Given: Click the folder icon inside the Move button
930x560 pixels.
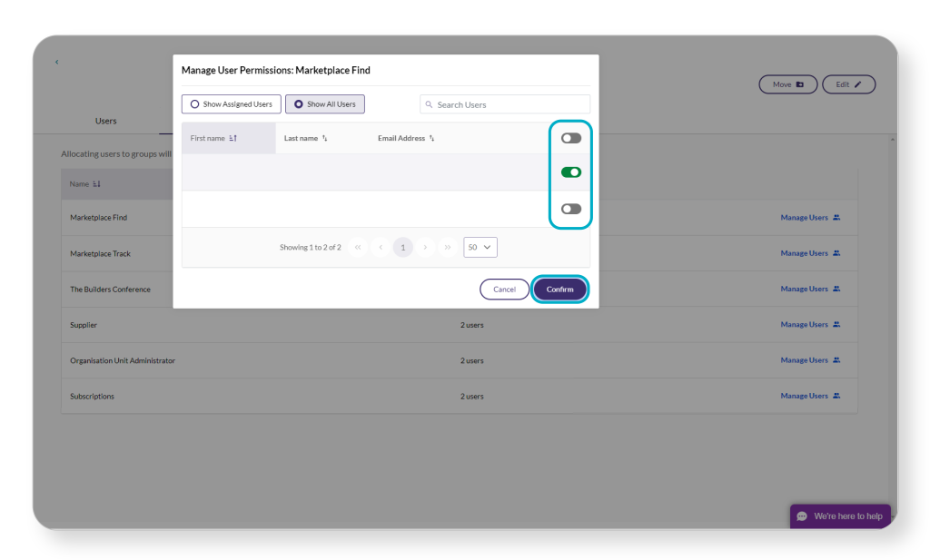Looking at the screenshot, I should click(x=800, y=84).
